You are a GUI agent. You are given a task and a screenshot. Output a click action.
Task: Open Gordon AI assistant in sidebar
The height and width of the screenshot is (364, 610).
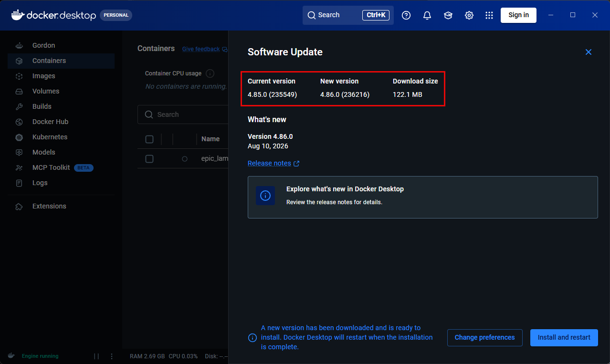pos(61,45)
